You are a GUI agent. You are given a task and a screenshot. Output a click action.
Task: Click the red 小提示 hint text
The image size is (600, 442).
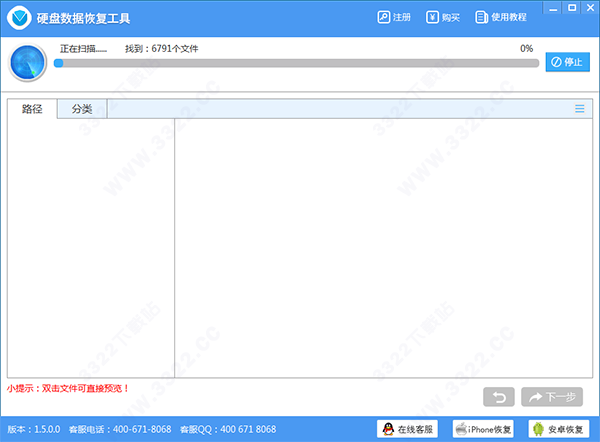point(67,388)
